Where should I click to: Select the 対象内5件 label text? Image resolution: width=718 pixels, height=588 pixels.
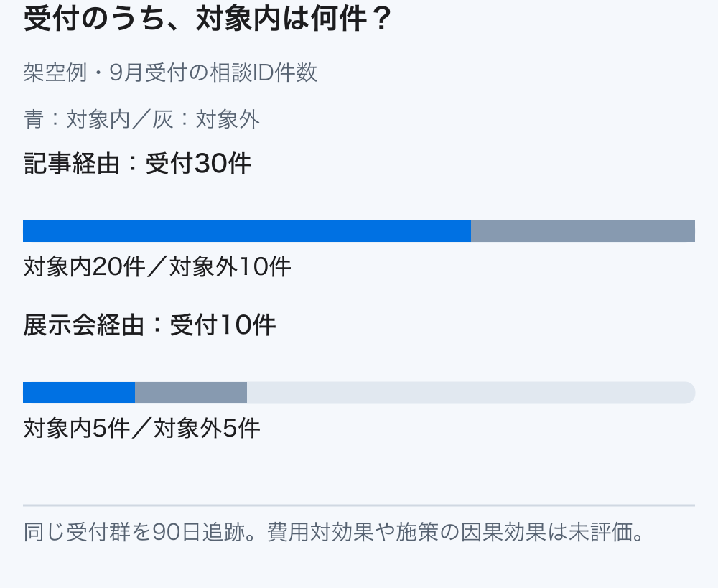[x=77, y=428]
